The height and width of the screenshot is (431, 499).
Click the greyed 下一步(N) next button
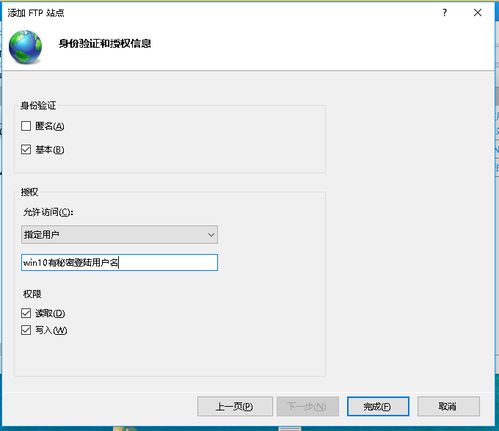click(307, 406)
